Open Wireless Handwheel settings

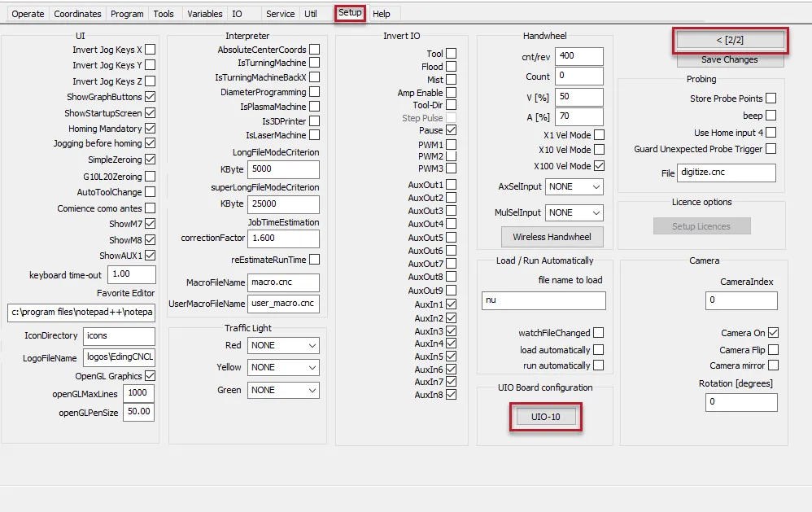tap(552, 237)
